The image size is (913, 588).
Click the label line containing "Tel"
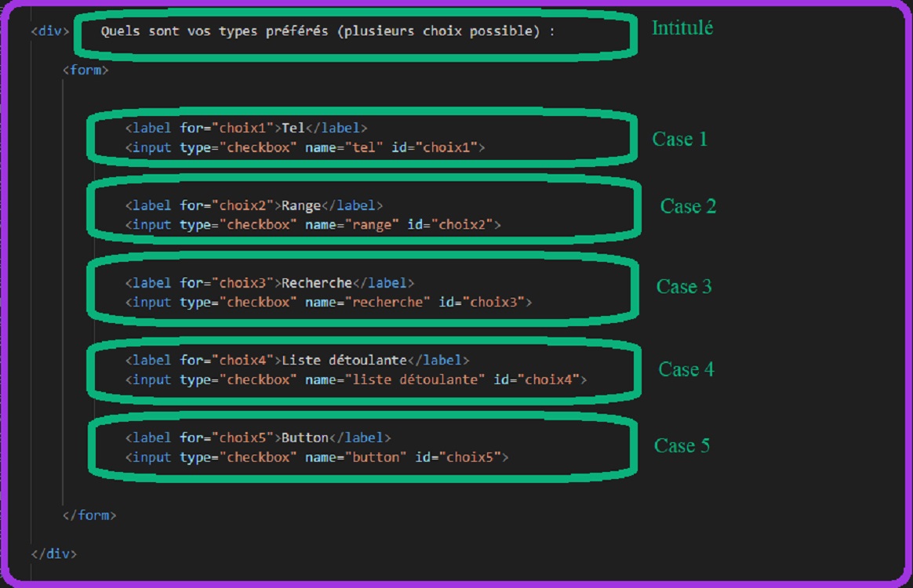246,128
